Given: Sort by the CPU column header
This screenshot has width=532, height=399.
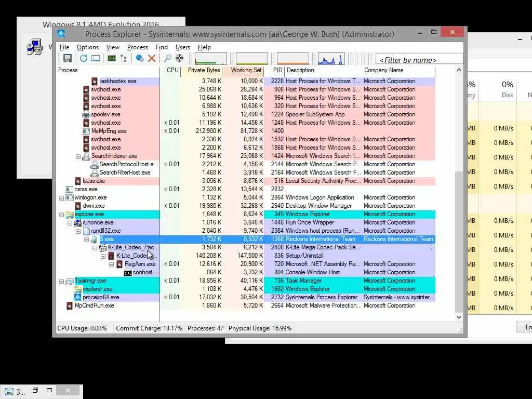Looking at the screenshot, I should click(x=170, y=70).
